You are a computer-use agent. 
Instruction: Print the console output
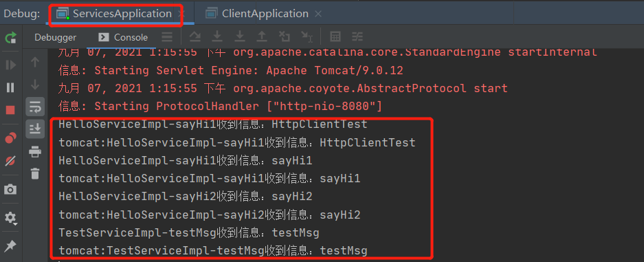[x=35, y=152]
